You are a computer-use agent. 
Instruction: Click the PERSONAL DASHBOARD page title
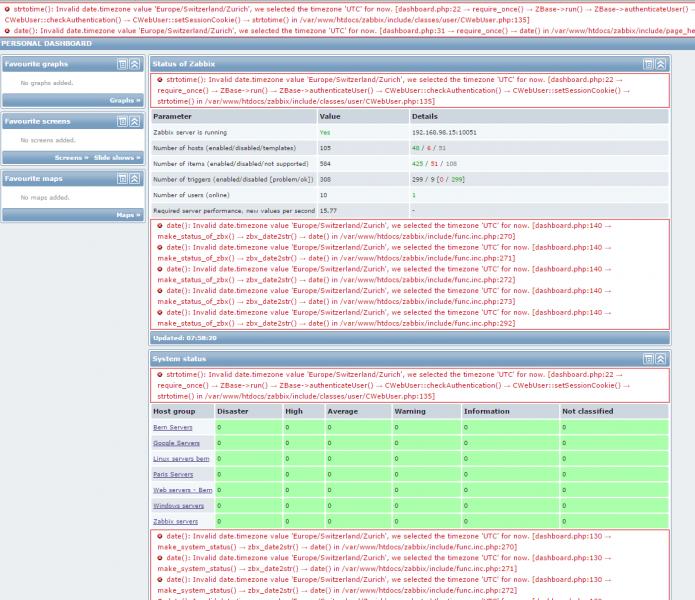click(46, 43)
